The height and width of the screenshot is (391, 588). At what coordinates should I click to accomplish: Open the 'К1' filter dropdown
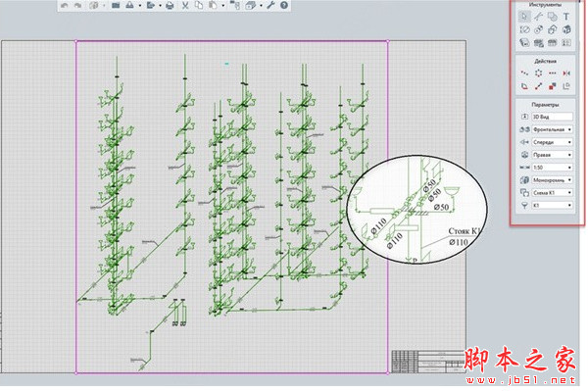552,205
